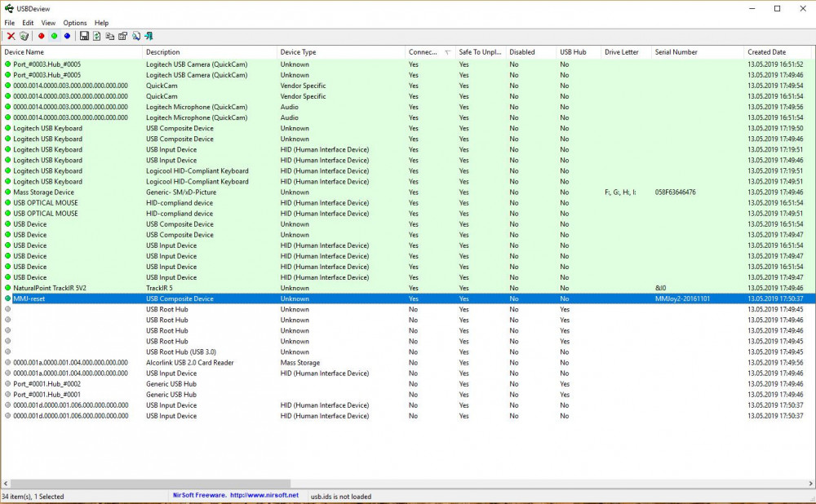This screenshot has width=816, height=504.
Task: Sort by the Device Type column header
Action: tap(299, 52)
